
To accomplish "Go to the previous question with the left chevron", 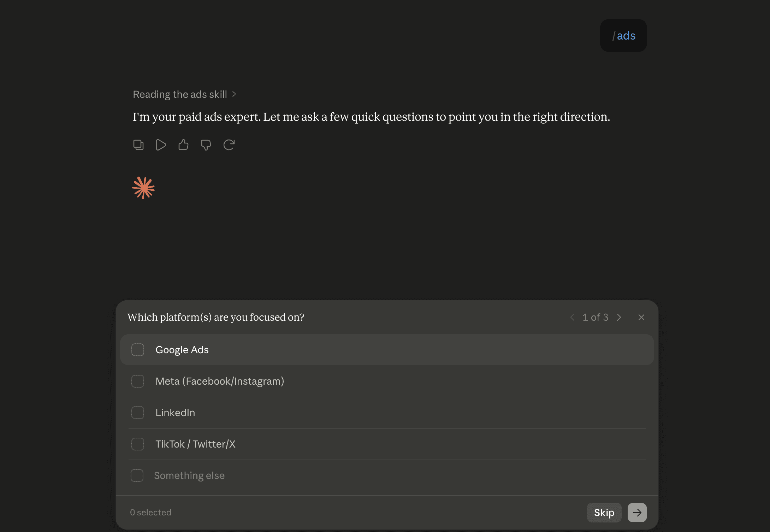I will click(x=572, y=317).
